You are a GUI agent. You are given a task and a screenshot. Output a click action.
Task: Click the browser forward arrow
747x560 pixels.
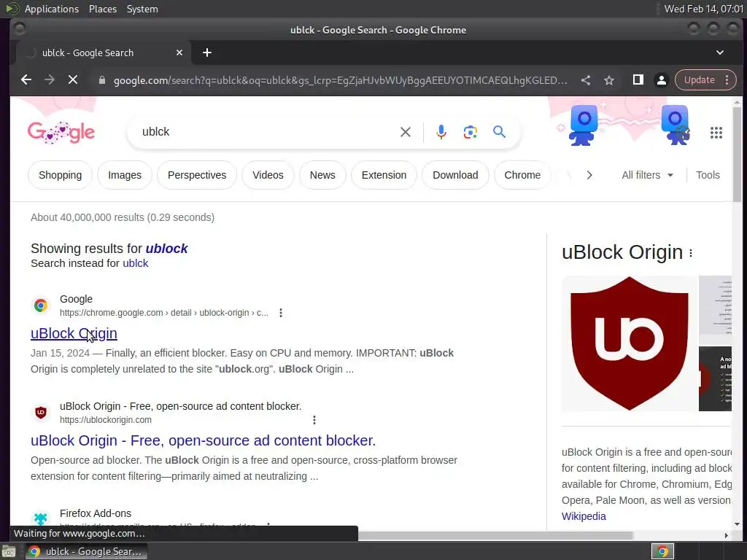[x=50, y=80]
